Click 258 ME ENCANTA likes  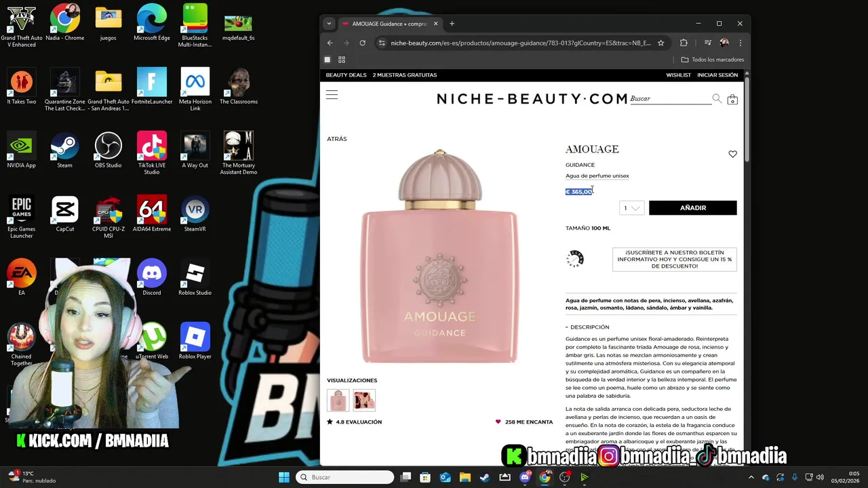pyautogui.click(x=524, y=422)
